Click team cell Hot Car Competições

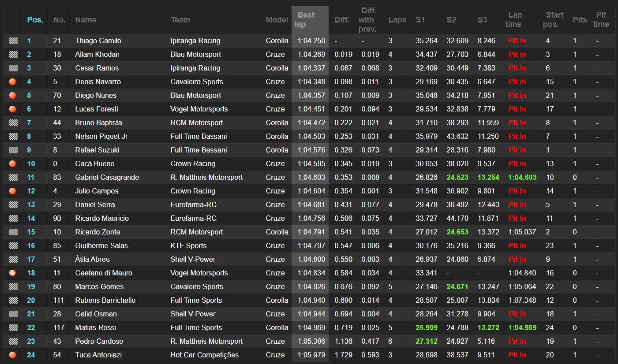[x=205, y=355]
